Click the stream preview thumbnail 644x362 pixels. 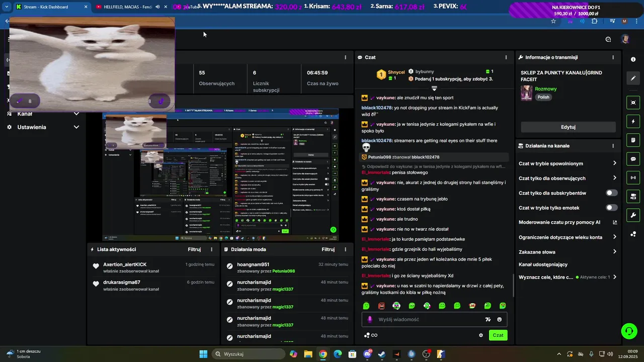pyautogui.click(x=220, y=174)
